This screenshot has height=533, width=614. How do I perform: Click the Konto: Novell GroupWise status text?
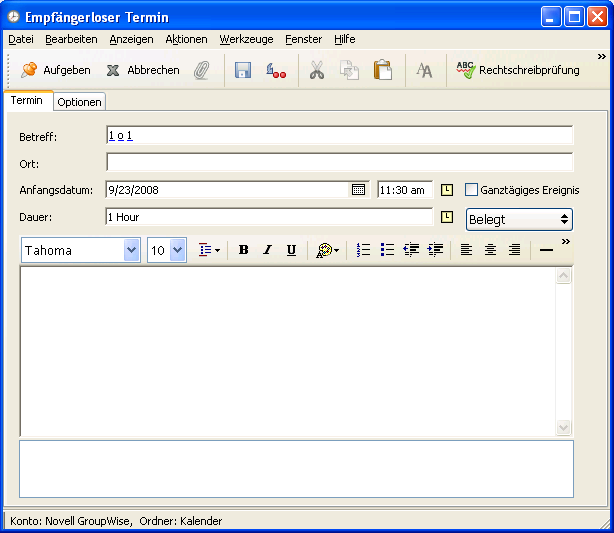[71, 521]
